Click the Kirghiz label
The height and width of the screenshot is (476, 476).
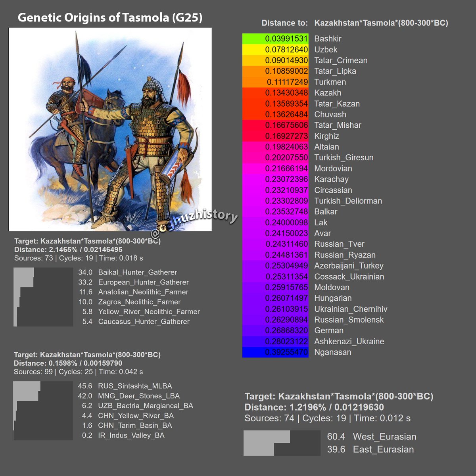[x=326, y=136]
